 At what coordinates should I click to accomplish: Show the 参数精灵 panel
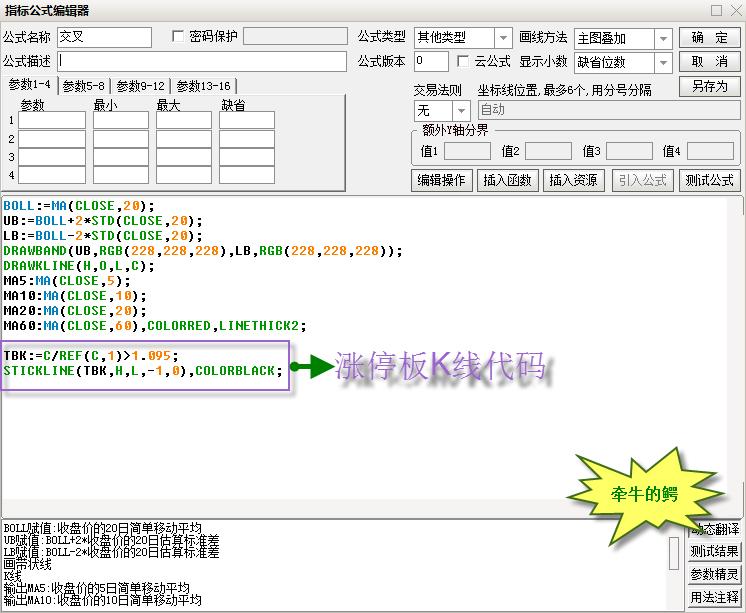point(714,575)
